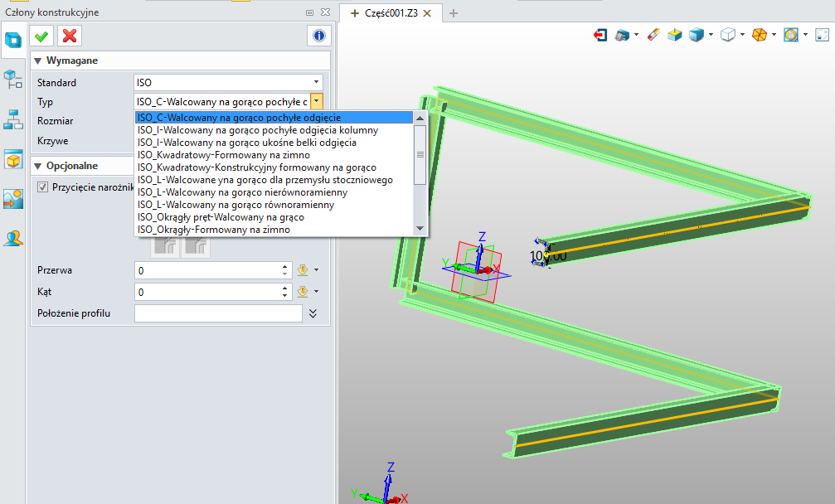Select ISO_C-Walcowany na gorąco pochyłe odgięcie
The width and height of the screenshot is (835, 504).
[x=274, y=118]
